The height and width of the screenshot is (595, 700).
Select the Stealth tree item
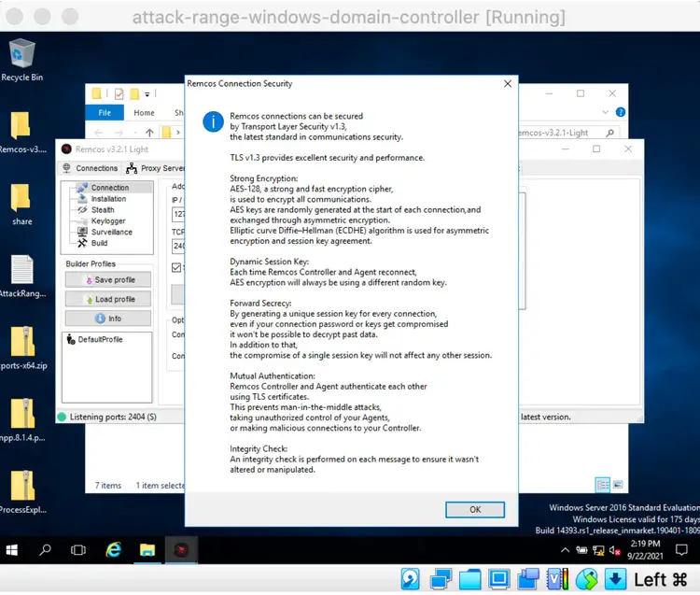(103, 210)
